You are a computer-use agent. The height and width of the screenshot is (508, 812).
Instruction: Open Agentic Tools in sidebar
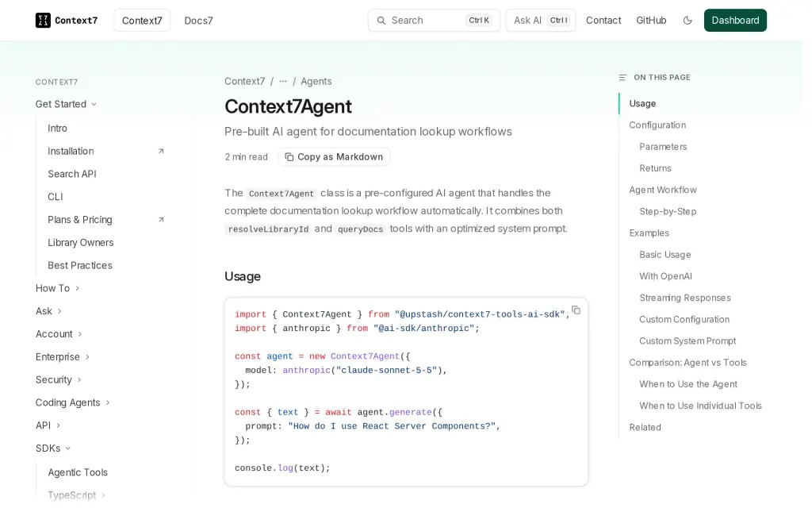click(x=78, y=472)
